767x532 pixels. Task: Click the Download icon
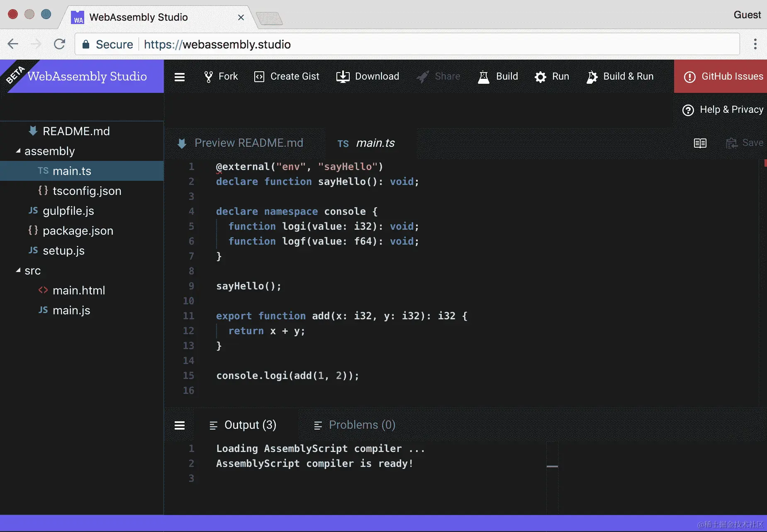[x=343, y=77]
